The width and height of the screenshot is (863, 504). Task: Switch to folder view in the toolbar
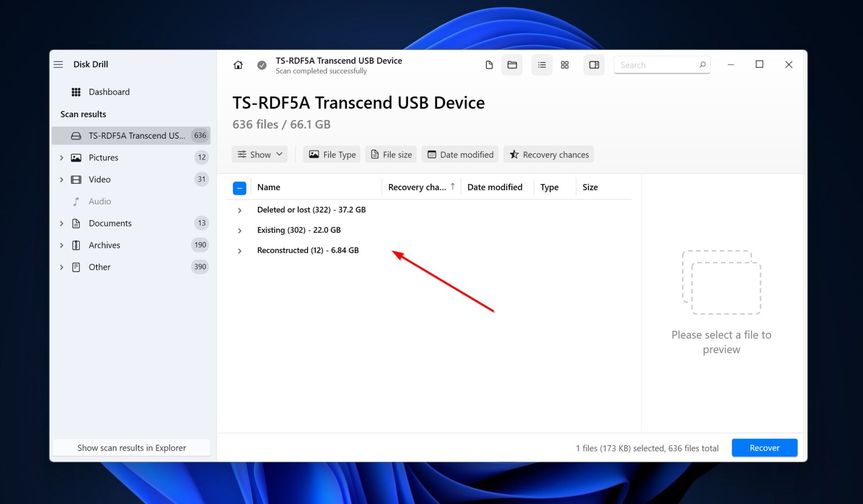pos(512,65)
